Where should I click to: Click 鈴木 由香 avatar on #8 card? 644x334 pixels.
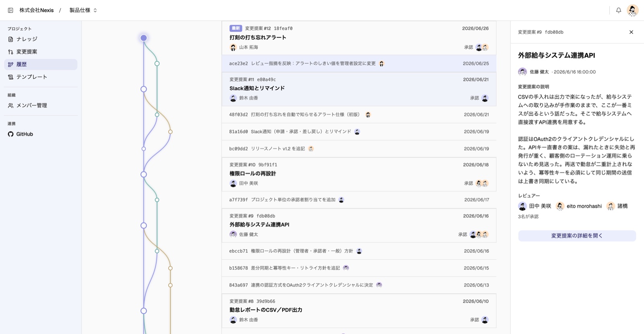pyautogui.click(x=233, y=320)
